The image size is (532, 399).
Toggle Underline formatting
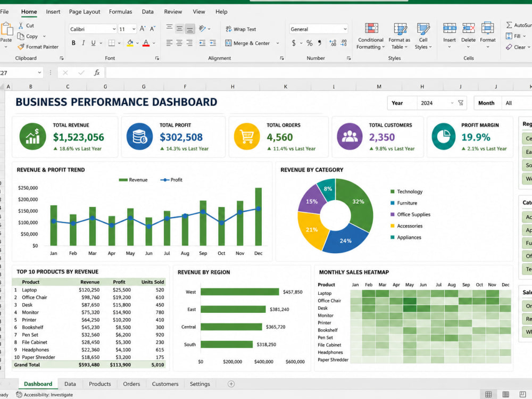93,43
